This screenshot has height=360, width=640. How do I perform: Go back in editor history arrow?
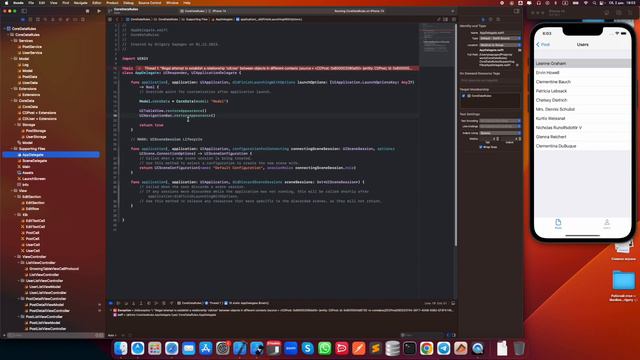pyautogui.click(x=117, y=19)
